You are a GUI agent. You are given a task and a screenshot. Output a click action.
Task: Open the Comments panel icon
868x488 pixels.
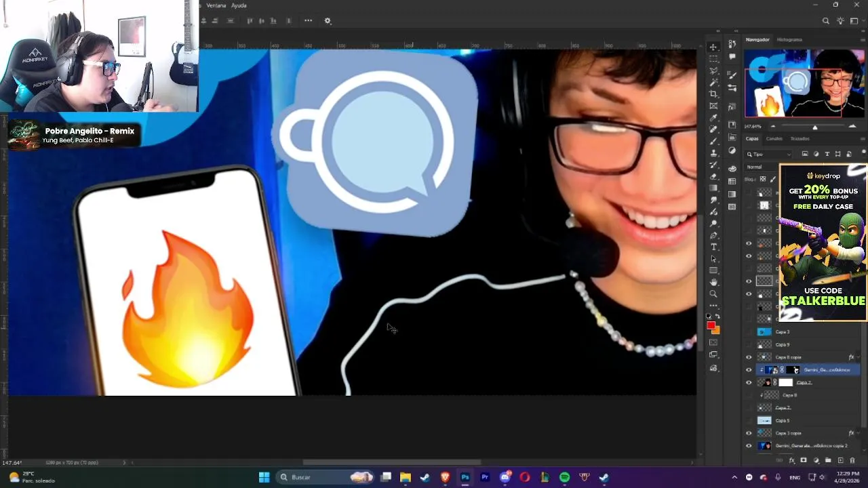pos(732,57)
